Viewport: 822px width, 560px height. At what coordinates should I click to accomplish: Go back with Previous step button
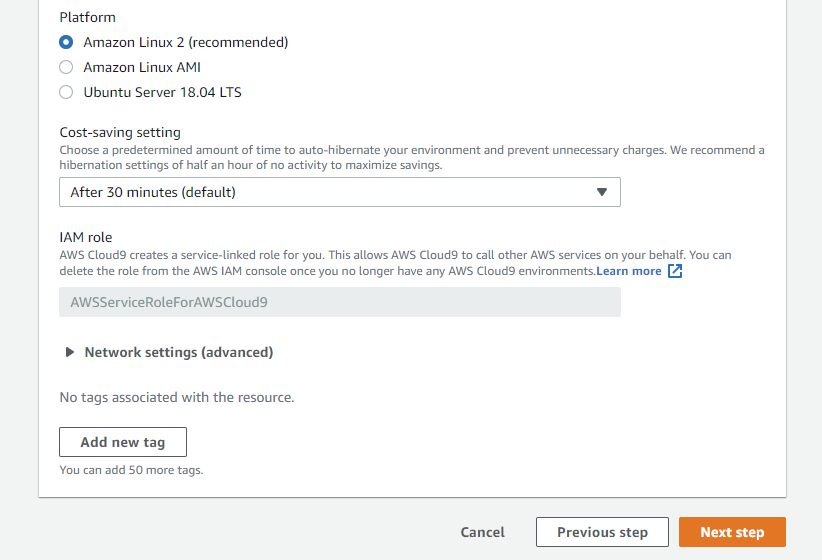tap(602, 532)
